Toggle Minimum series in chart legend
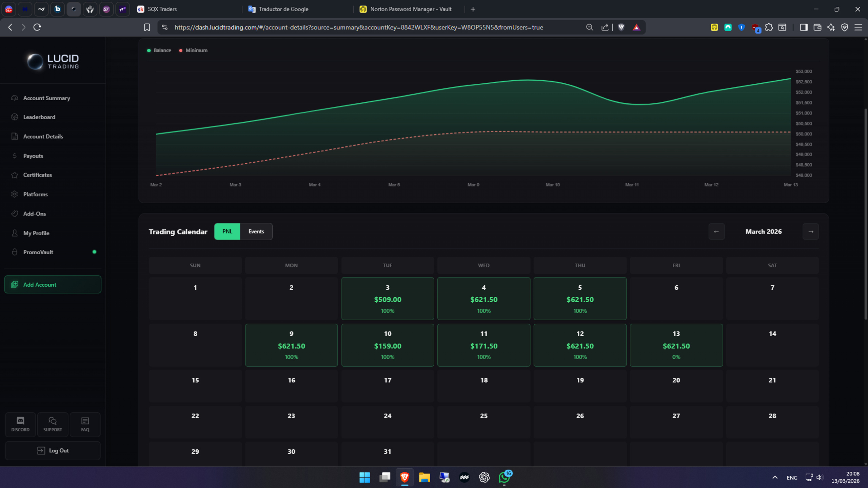868x488 pixels. (193, 50)
